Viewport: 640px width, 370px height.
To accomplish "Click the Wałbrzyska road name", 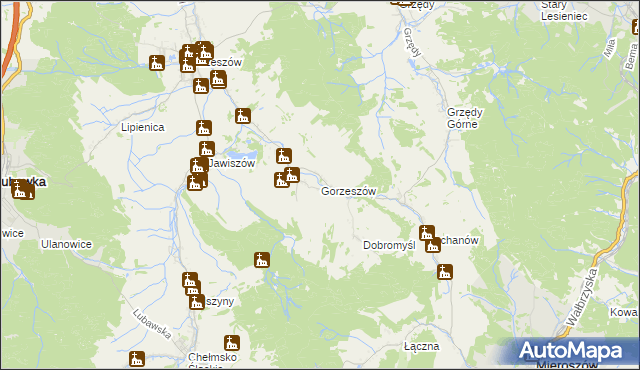I will [582, 297].
